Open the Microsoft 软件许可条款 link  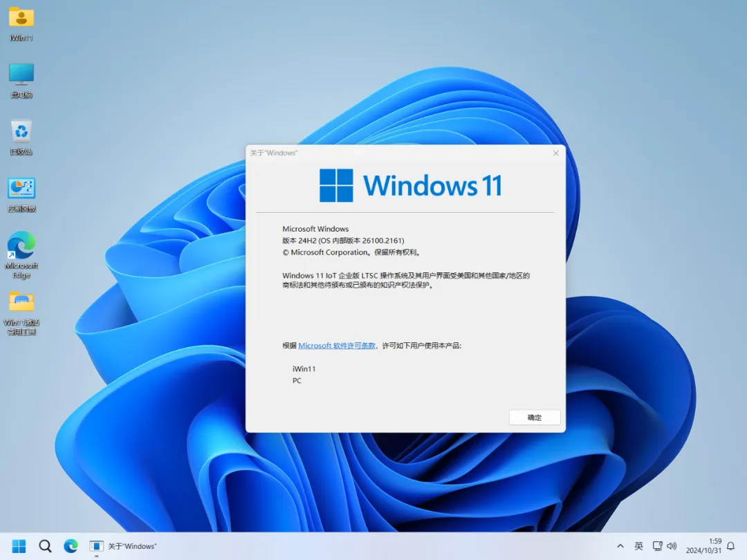click(337, 345)
